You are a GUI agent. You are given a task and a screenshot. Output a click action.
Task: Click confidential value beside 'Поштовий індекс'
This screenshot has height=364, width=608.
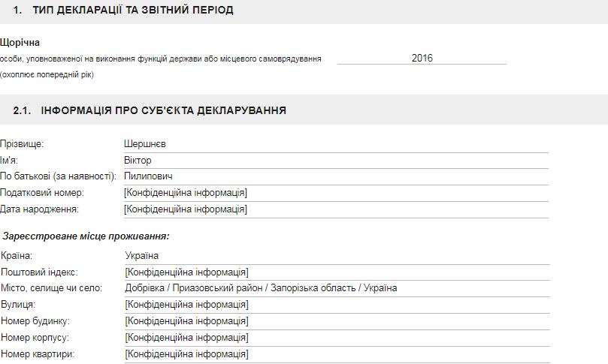coord(186,272)
